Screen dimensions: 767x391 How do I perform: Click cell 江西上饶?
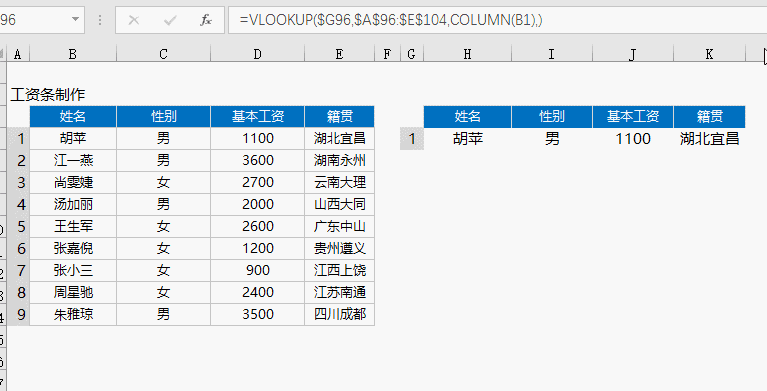pyautogui.click(x=339, y=271)
